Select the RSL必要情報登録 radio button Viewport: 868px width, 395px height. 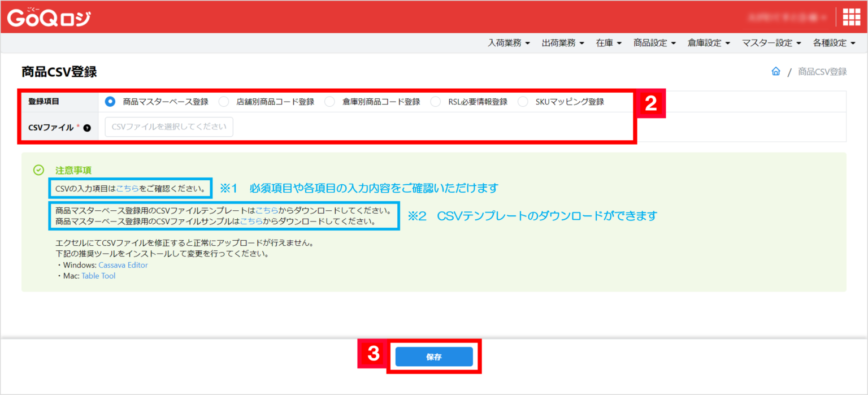435,102
